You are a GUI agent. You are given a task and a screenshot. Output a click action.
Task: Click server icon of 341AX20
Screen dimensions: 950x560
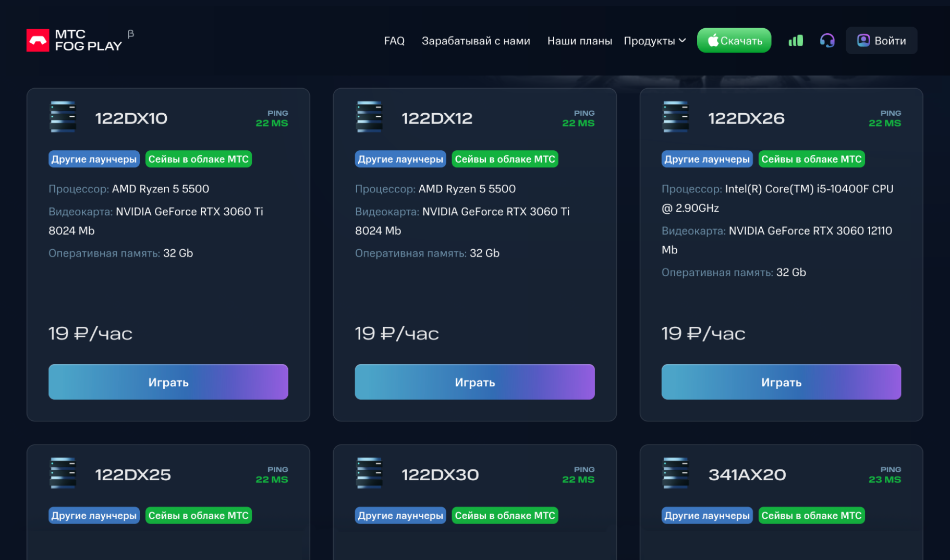click(676, 473)
